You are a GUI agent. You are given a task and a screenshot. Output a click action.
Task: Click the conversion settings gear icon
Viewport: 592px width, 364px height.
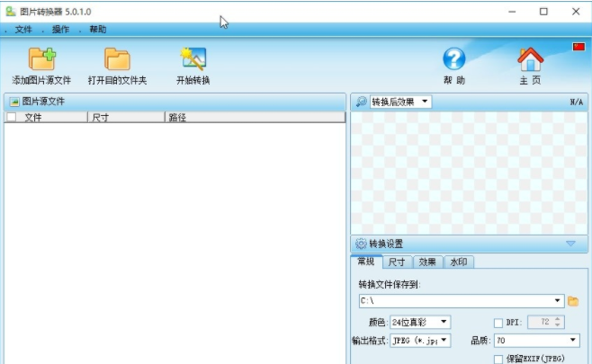click(x=361, y=244)
